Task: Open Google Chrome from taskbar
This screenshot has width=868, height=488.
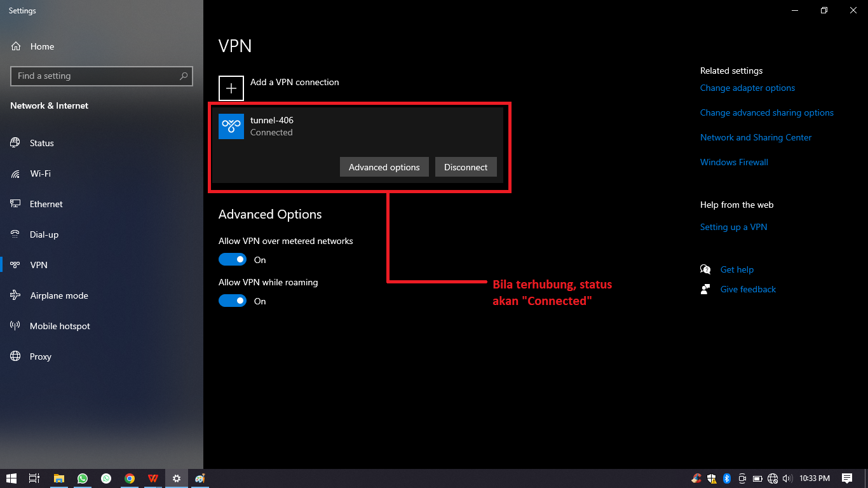Action: [130, 478]
